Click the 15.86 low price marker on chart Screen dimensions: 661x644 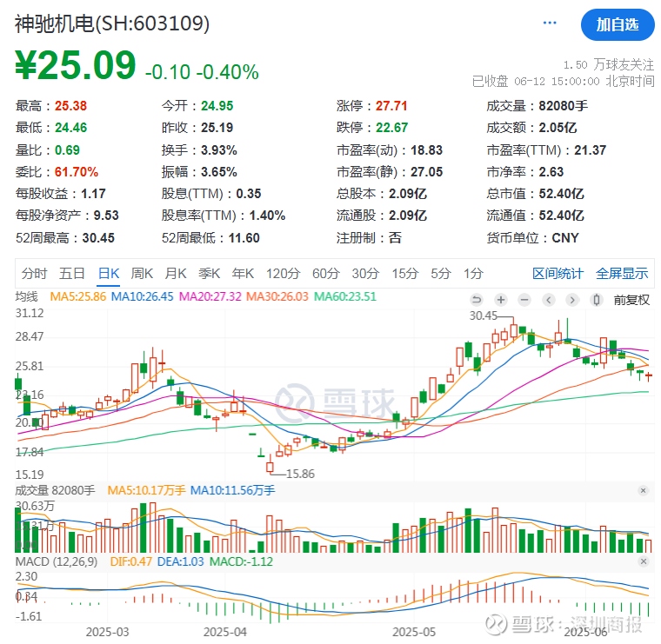tap(300, 474)
